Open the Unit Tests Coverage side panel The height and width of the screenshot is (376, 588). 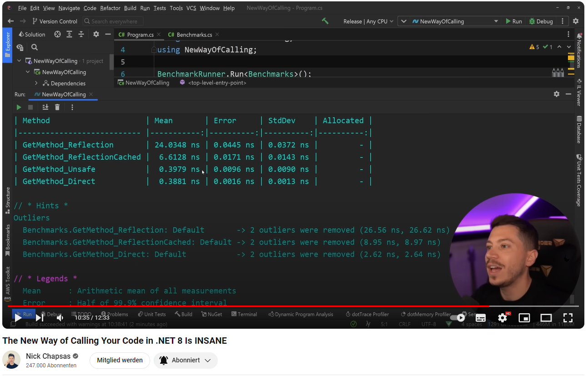click(x=579, y=180)
